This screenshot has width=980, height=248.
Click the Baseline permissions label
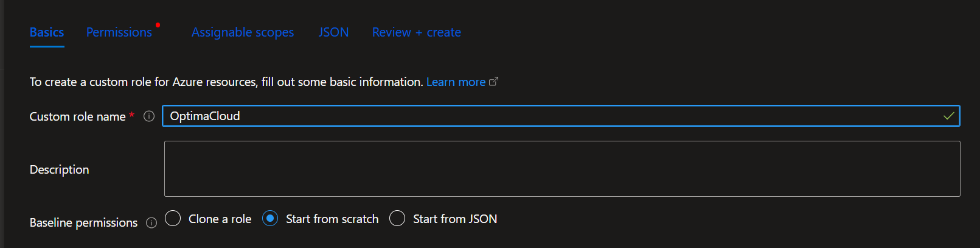point(83,223)
